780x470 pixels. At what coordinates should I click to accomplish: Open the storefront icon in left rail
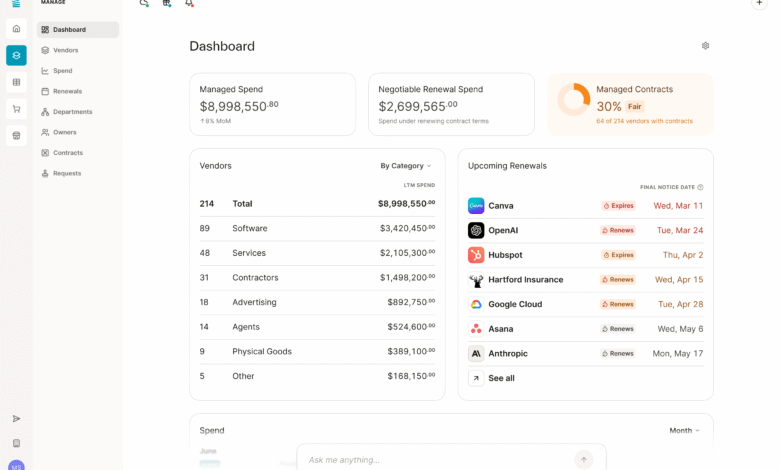click(x=16, y=136)
